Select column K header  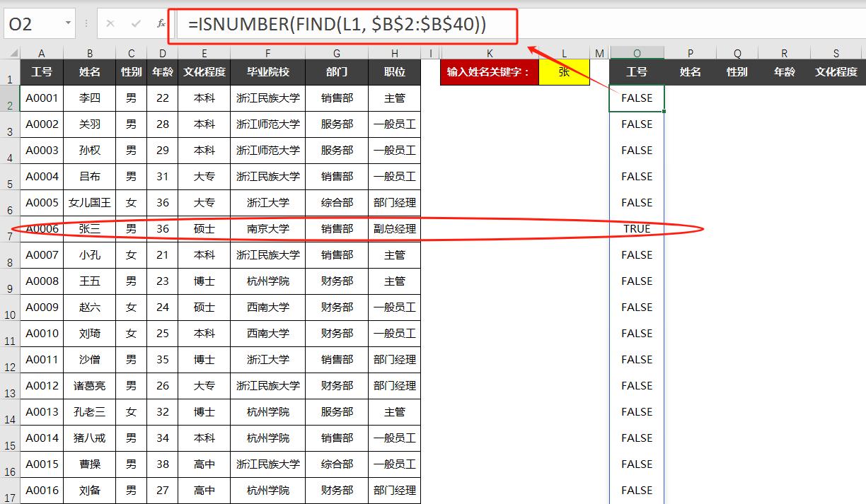point(490,53)
